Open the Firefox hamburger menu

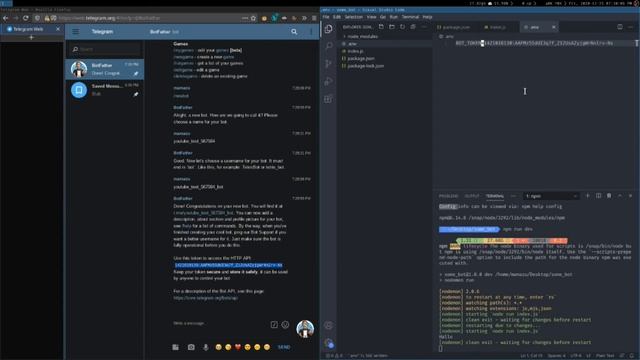[314, 18]
